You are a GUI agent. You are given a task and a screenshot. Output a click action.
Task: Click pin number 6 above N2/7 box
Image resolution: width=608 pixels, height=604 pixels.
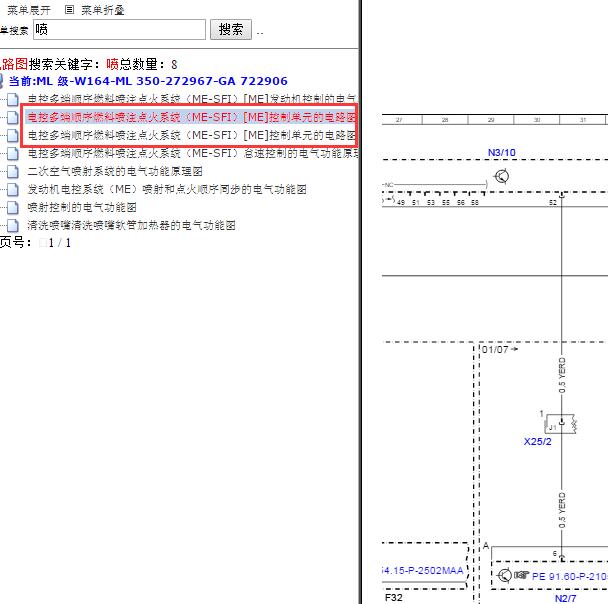coord(554,553)
